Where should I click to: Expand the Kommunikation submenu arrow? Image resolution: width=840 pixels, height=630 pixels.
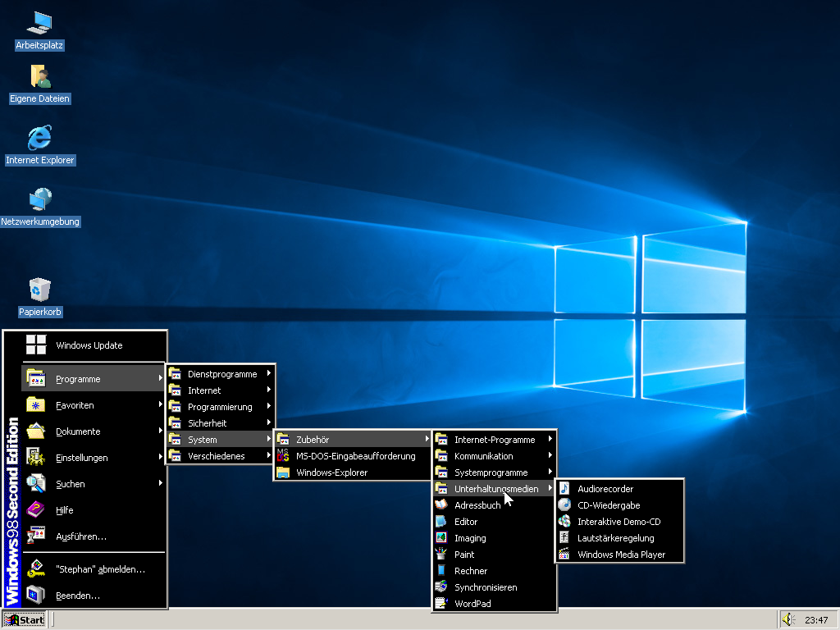(x=550, y=455)
